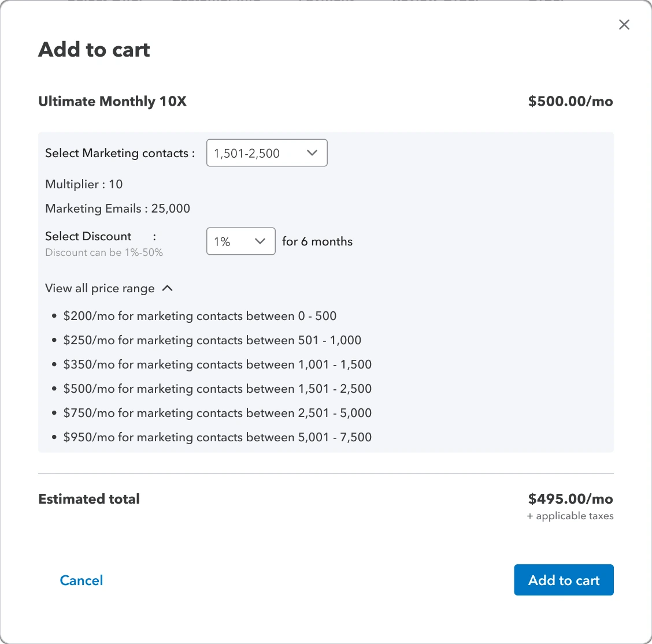Click the 'for 6 months' label
The width and height of the screenshot is (652, 644).
tap(317, 241)
